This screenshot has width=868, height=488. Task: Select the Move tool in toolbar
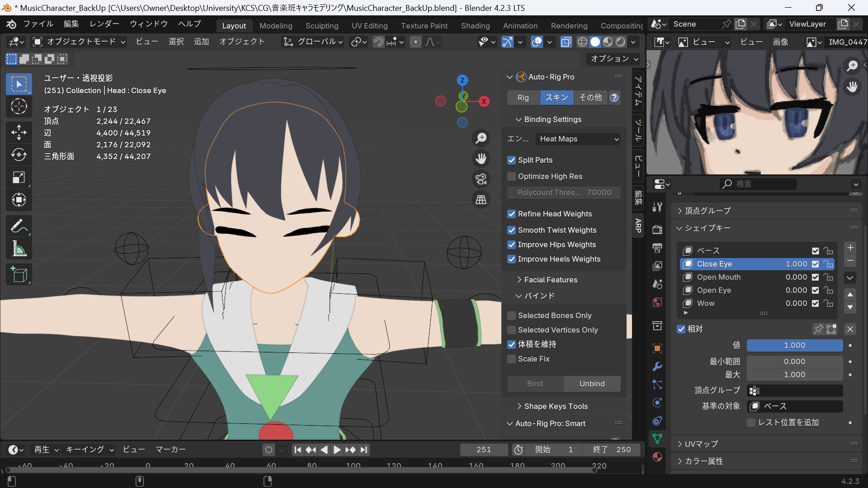tap(19, 132)
